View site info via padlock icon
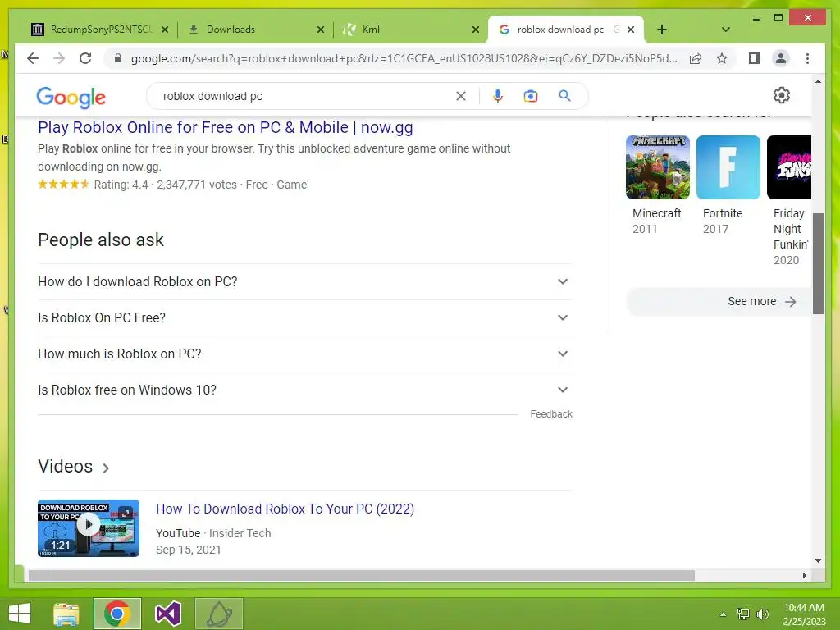 [x=118, y=58]
